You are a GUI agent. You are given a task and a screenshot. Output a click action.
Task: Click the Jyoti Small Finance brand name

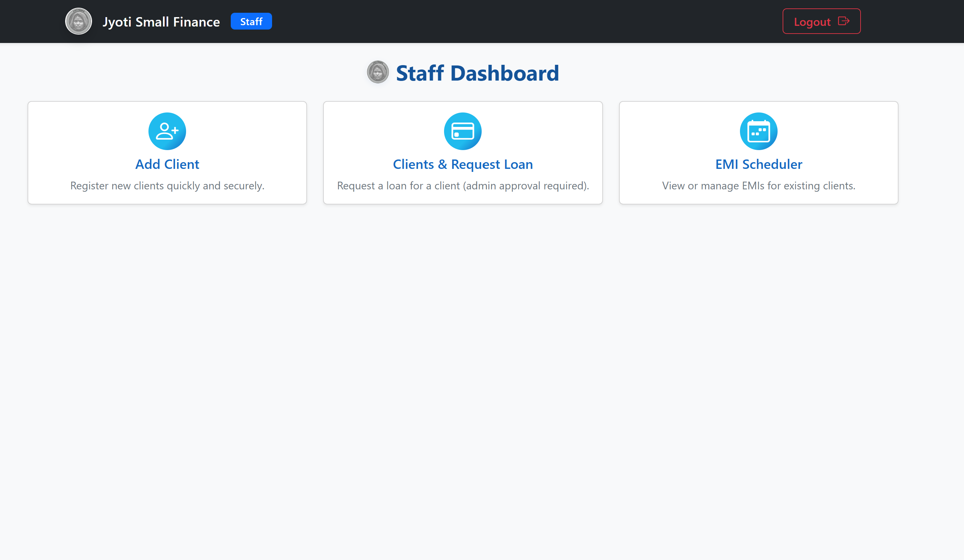[x=161, y=22]
